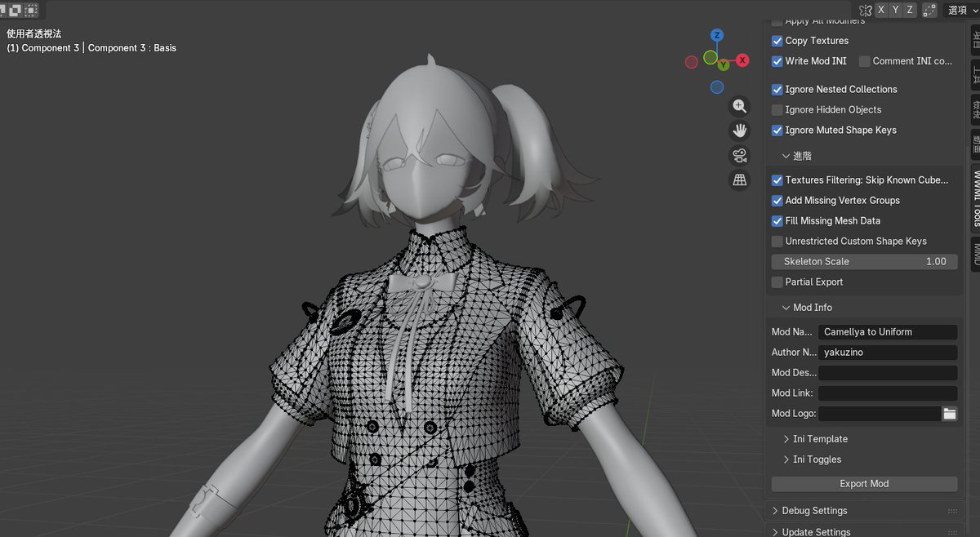Uncheck Copy Textures checkbox
This screenshot has height=537, width=980.
(x=777, y=41)
